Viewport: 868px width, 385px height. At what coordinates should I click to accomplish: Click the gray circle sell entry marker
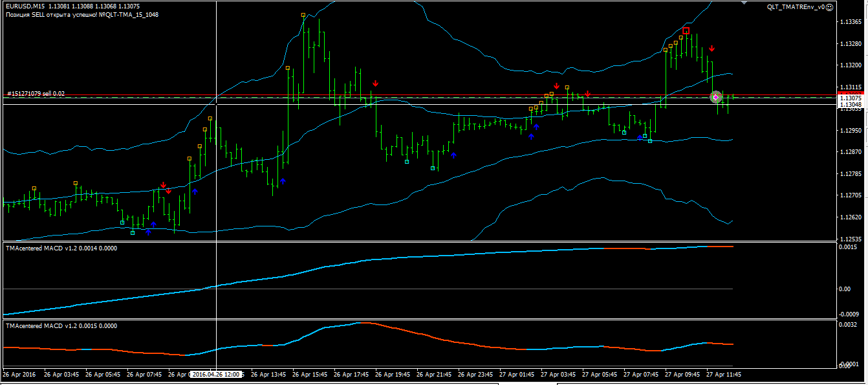pyautogui.click(x=715, y=97)
